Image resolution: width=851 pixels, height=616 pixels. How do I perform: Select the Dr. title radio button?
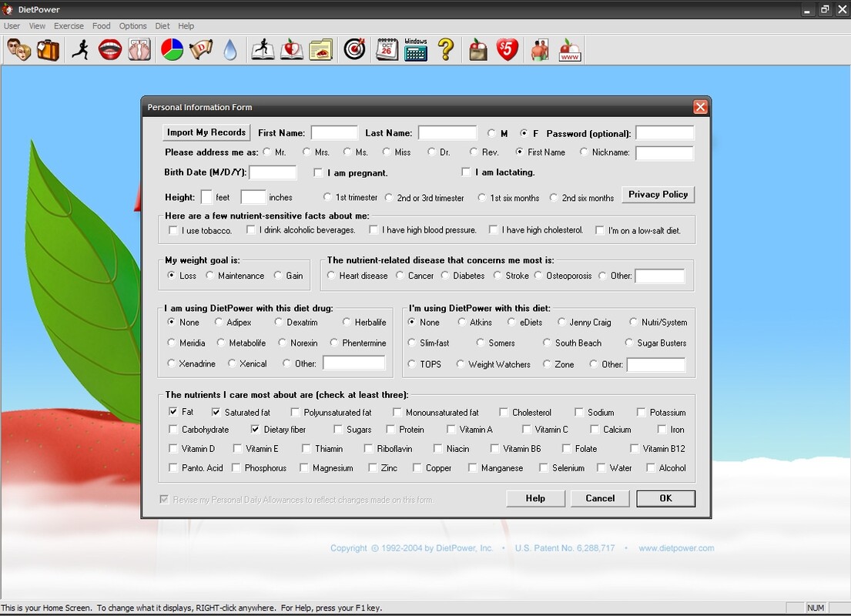[431, 152]
